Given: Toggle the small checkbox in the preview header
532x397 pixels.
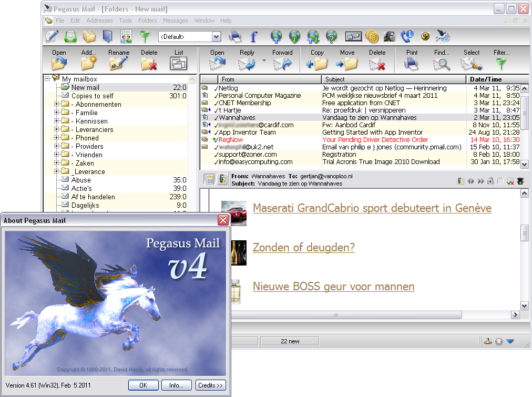Looking at the screenshot, I should (500, 181).
